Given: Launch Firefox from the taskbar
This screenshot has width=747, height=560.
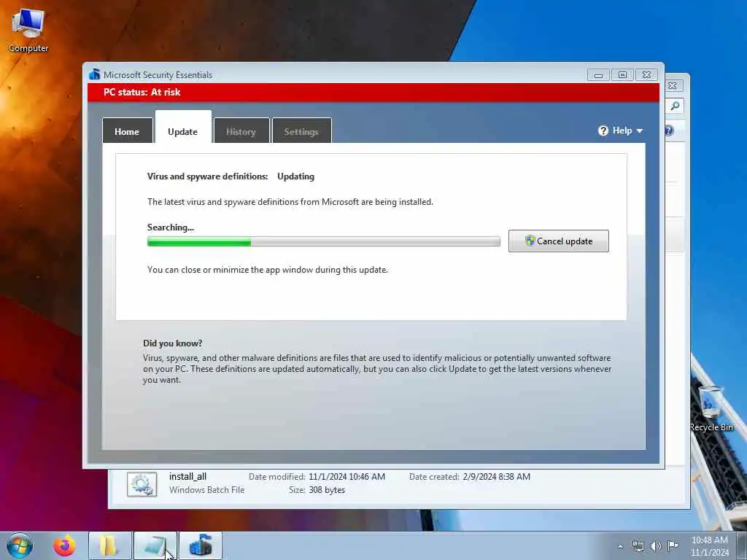Looking at the screenshot, I should point(65,545).
